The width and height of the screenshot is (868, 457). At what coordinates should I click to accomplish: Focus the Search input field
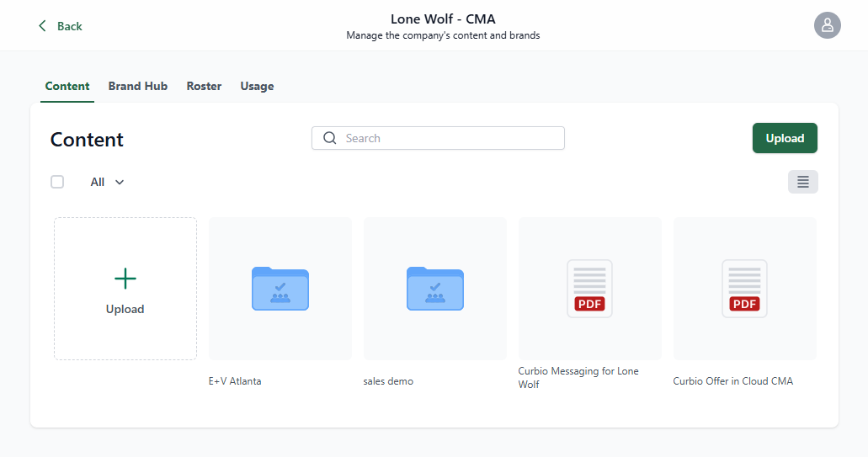coord(438,138)
